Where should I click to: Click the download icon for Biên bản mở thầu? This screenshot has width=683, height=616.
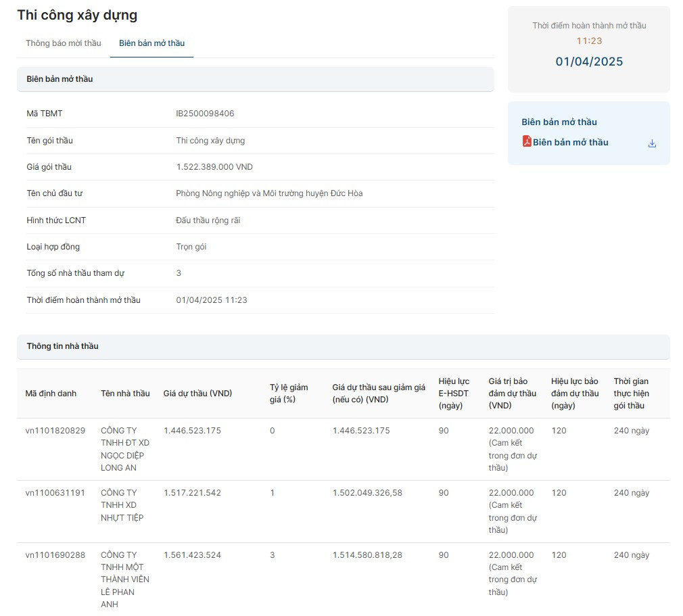tap(652, 143)
